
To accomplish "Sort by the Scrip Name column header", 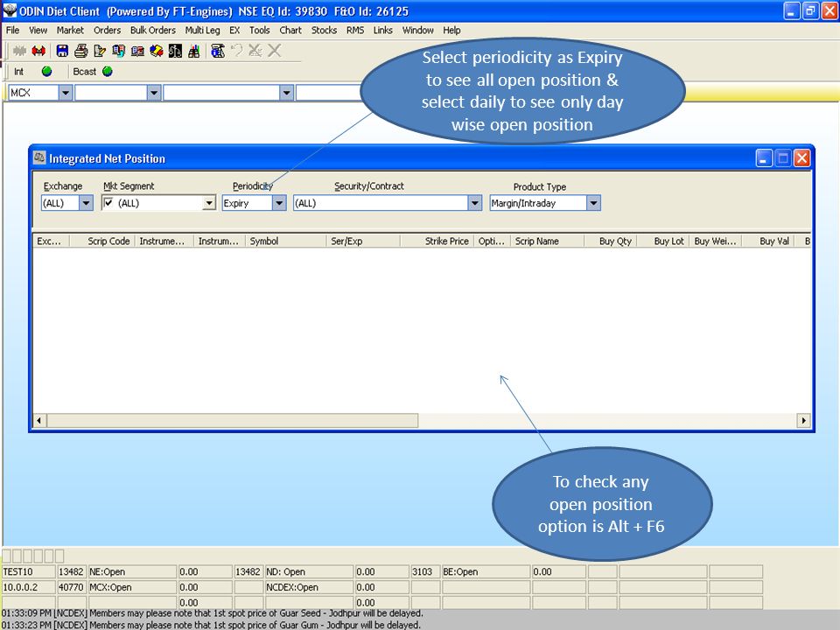I will [547, 241].
